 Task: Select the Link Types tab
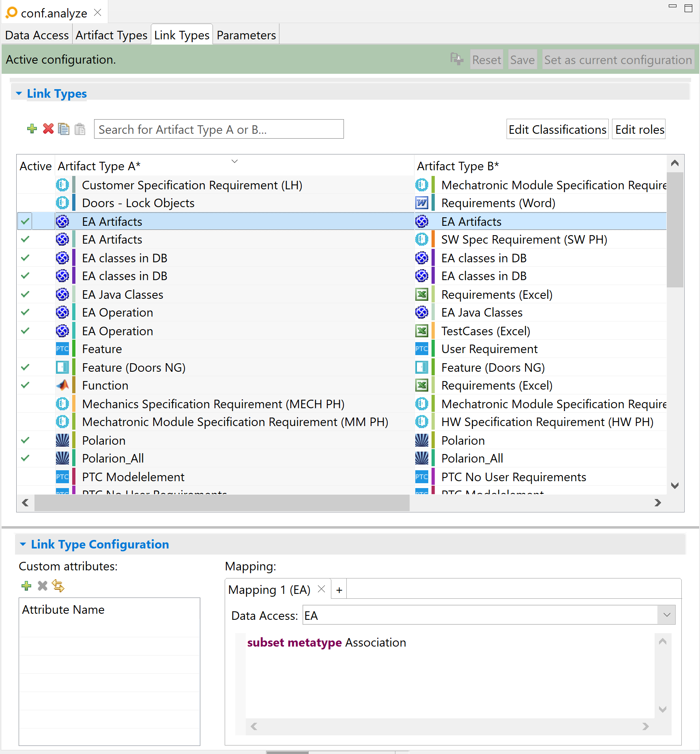[x=182, y=35]
